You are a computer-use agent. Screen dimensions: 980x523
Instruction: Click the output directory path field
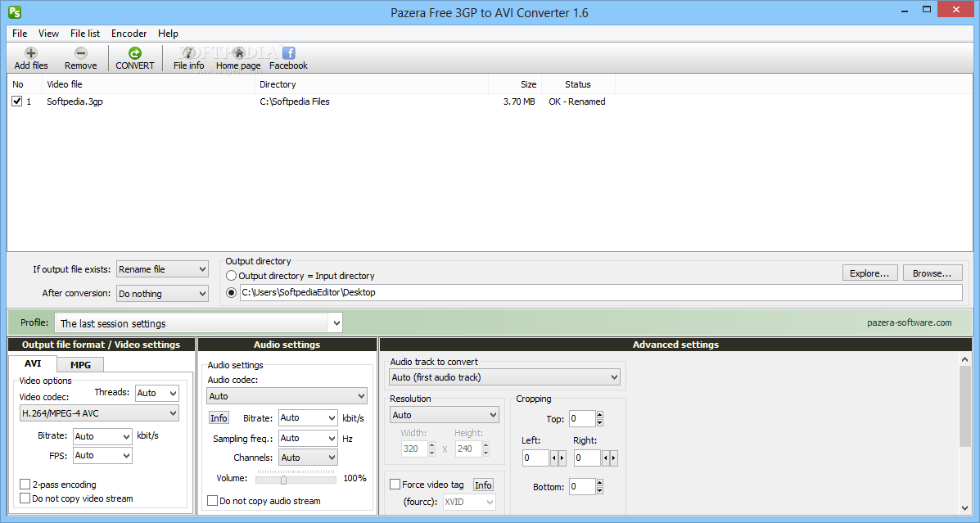pos(601,292)
